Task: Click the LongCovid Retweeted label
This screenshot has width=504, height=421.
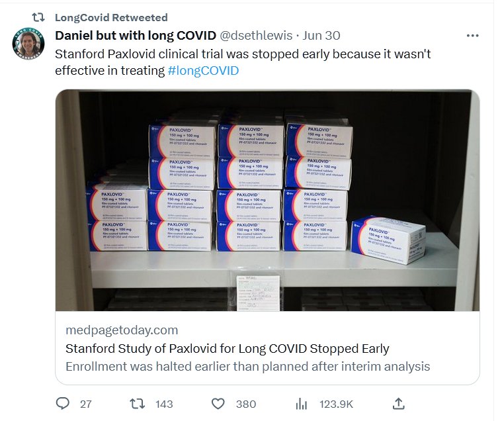Action: [110, 17]
